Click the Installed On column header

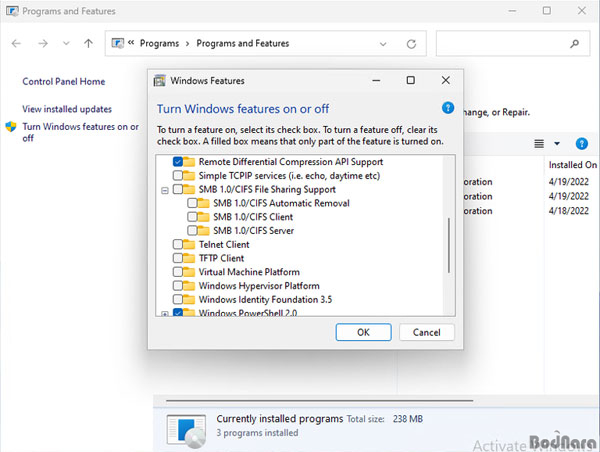[x=572, y=165]
